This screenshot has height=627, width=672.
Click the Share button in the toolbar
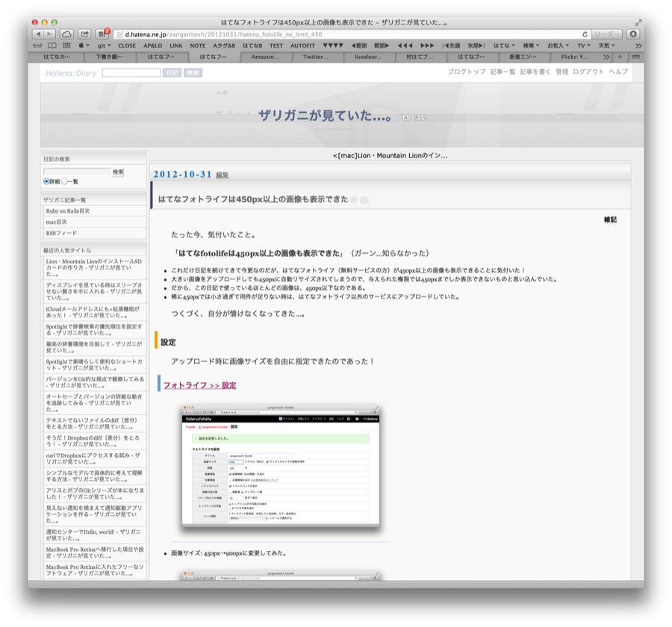(x=84, y=34)
